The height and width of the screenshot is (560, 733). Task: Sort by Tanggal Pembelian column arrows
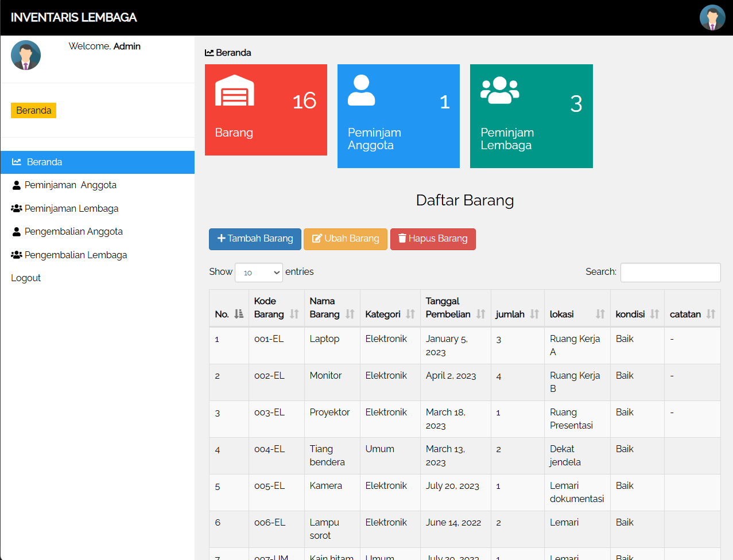480,314
